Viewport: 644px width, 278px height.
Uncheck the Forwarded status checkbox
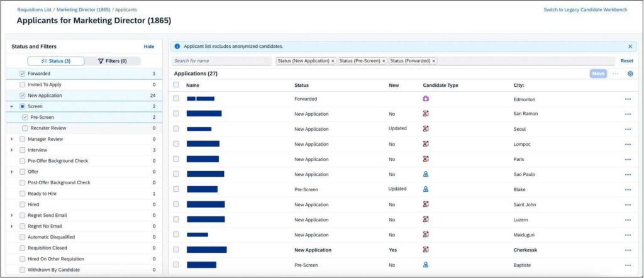pyautogui.click(x=23, y=74)
